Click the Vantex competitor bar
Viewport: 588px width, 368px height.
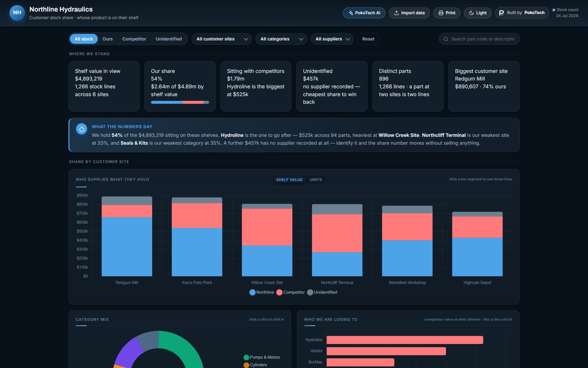click(x=386, y=351)
